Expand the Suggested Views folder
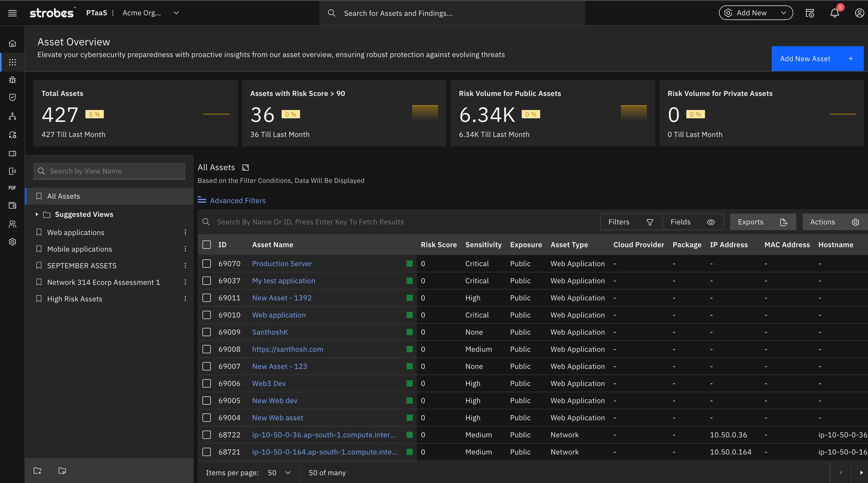The image size is (868, 483). 37,214
